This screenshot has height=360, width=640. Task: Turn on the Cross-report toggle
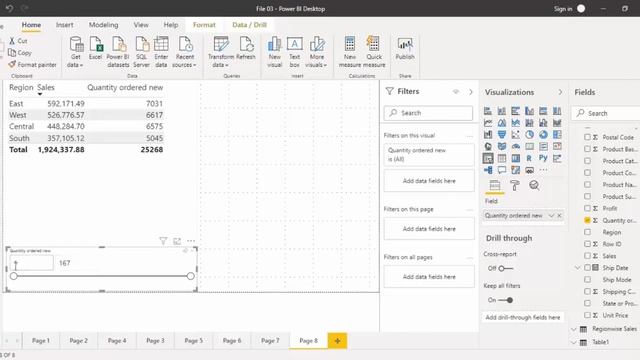click(x=505, y=268)
